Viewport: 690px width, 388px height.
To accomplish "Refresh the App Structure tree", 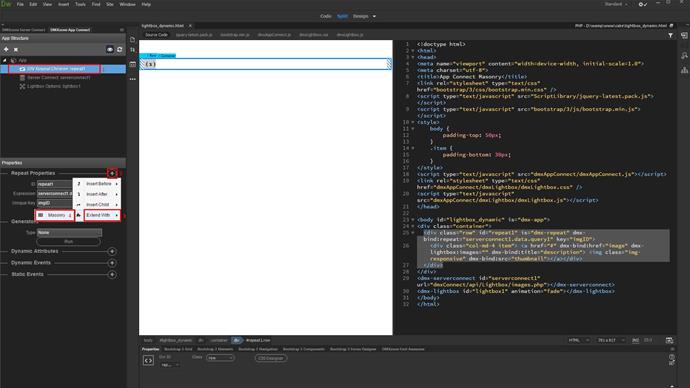I will pos(120,49).
